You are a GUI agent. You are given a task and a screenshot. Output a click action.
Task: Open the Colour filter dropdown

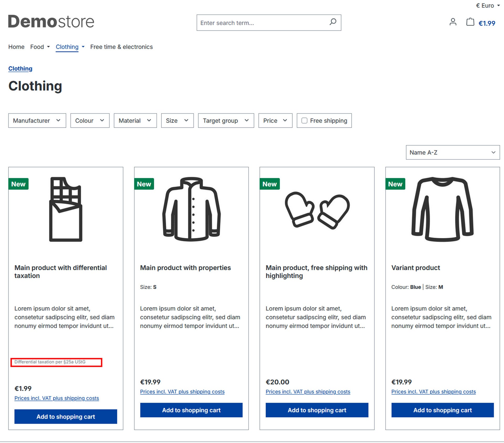coord(90,121)
